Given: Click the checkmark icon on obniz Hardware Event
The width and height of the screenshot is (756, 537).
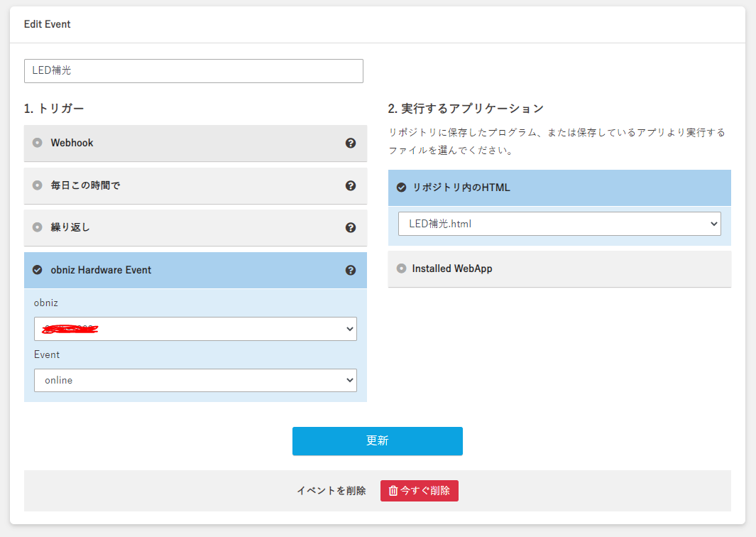Looking at the screenshot, I should tap(38, 270).
